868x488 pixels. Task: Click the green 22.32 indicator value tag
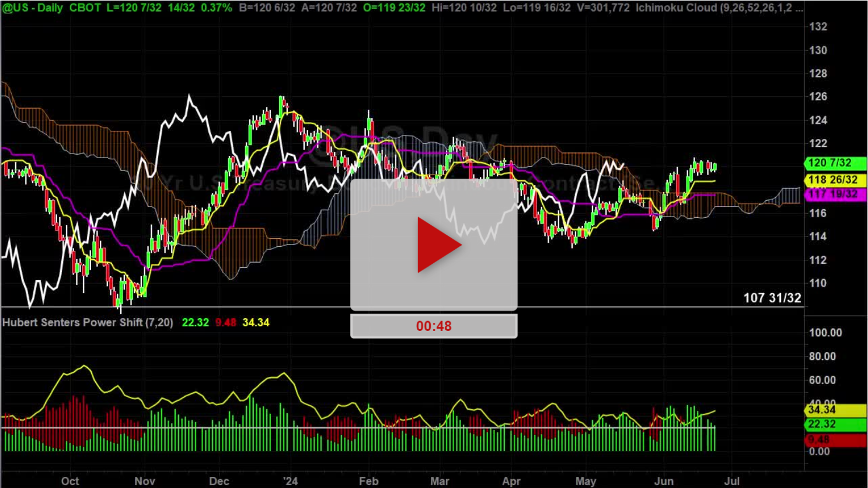(x=822, y=424)
